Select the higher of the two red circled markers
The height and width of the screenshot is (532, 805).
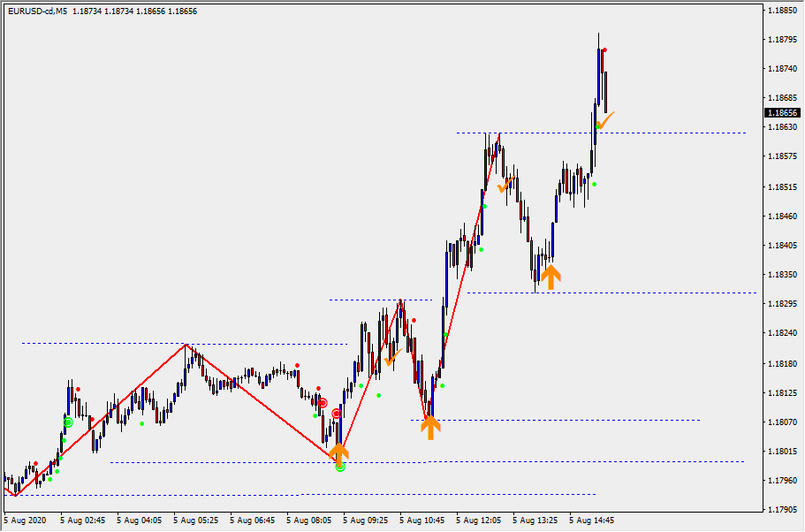(323, 403)
